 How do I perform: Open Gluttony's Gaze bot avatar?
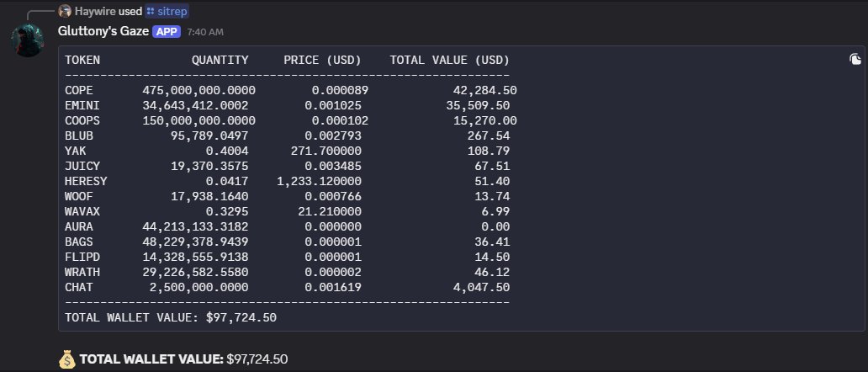[x=28, y=40]
